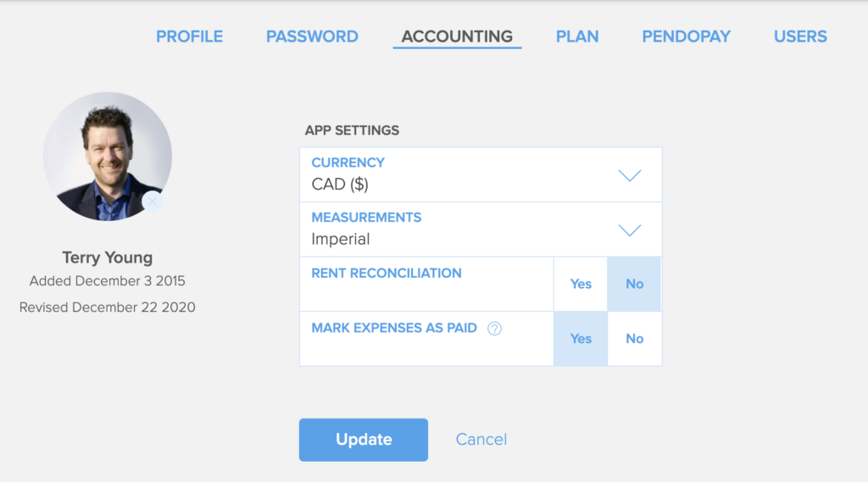
Task: Open the Users tab
Action: coord(800,36)
